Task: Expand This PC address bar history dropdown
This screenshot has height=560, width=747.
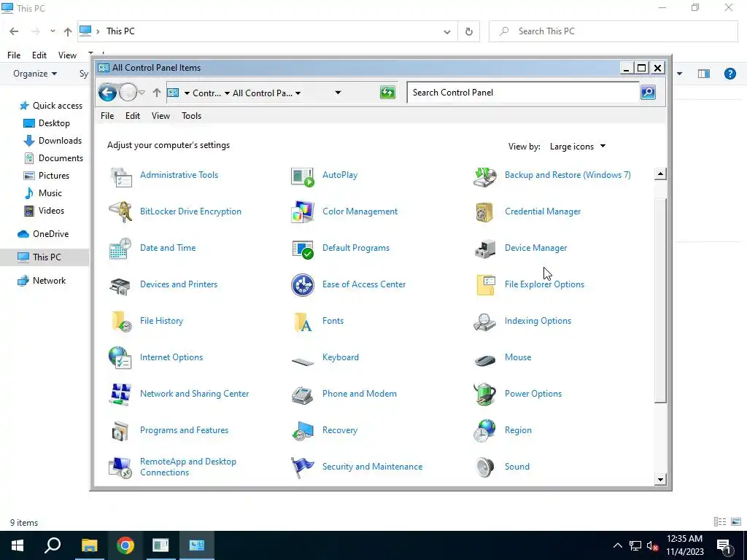Action: (x=447, y=32)
